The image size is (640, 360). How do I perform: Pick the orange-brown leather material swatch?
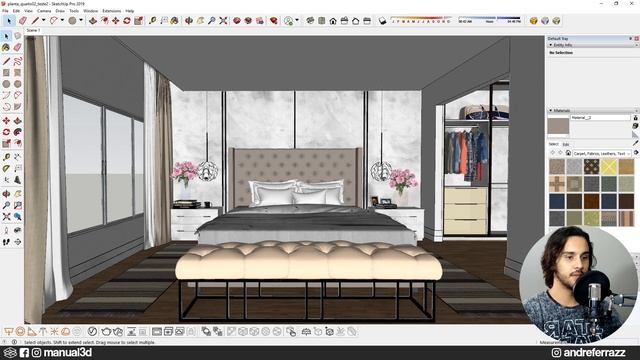point(591,201)
